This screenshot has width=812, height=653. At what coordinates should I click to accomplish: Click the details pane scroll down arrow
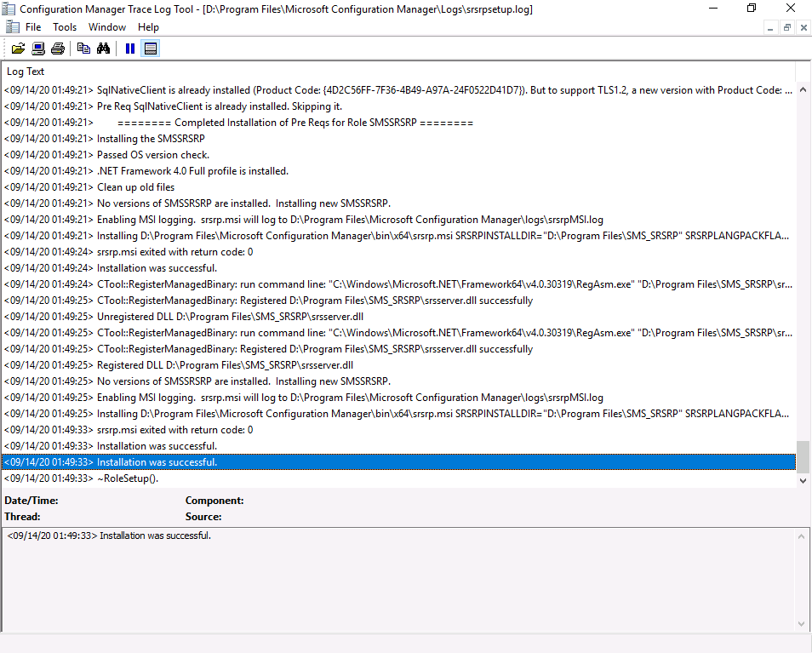(801, 623)
